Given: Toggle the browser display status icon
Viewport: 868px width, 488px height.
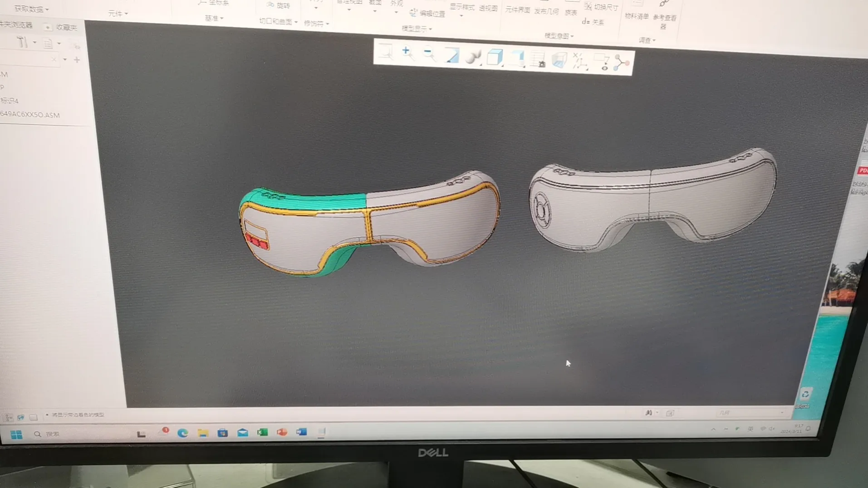Looking at the screenshot, I should (20, 417).
